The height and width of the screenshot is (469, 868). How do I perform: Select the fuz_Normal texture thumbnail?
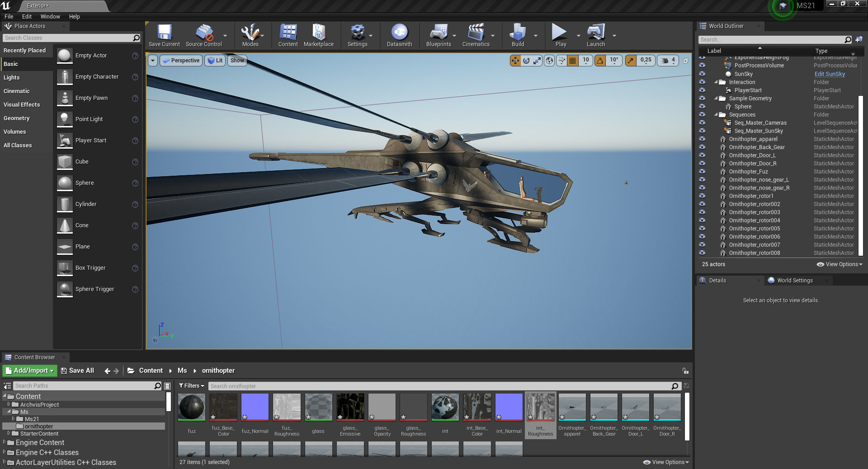(255, 407)
